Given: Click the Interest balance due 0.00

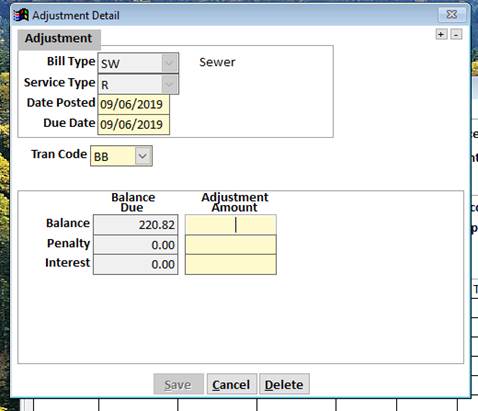Looking at the screenshot, I should pos(136,264).
